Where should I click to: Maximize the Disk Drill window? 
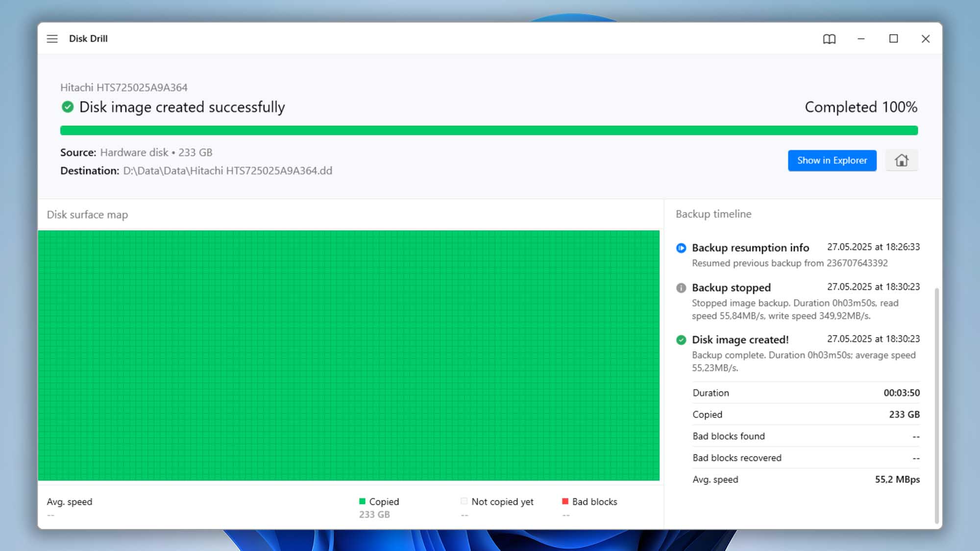coord(893,39)
